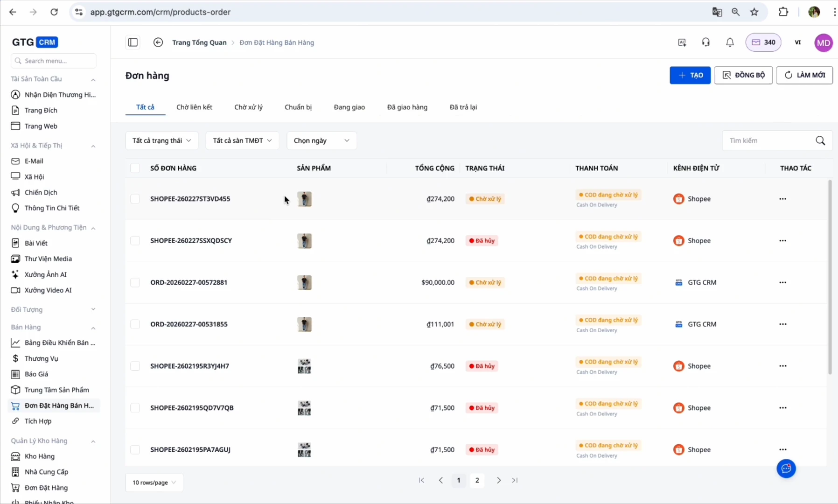Check the box for SHOPEE-2602195R3YJ4H7

click(x=135, y=366)
